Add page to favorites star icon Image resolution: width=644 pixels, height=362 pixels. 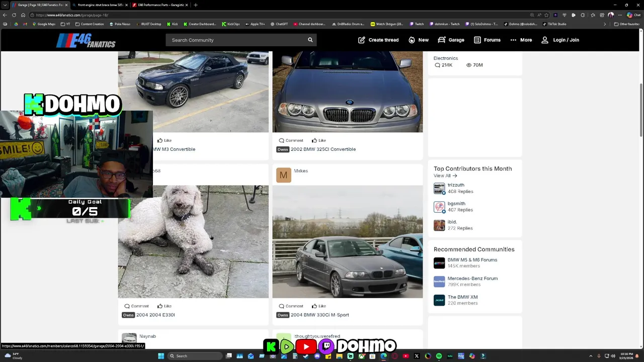point(546,15)
